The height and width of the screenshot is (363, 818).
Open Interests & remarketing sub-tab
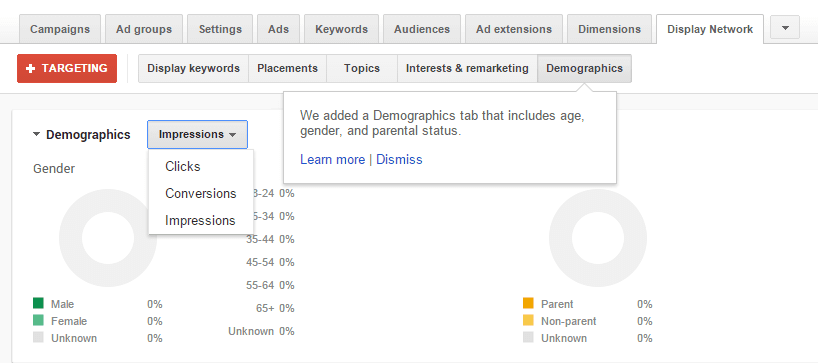pyautogui.click(x=467, y=68)
